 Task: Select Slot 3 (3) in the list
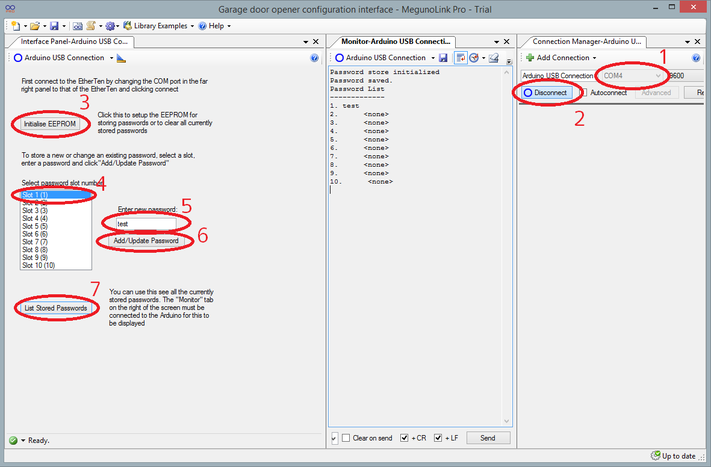(x=56, y=211)
